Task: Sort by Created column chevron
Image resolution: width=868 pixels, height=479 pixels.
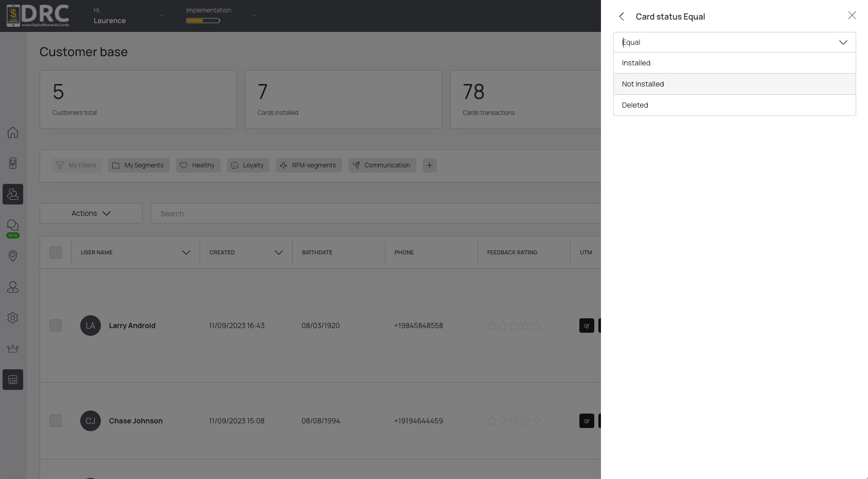Action: point(279,252)
